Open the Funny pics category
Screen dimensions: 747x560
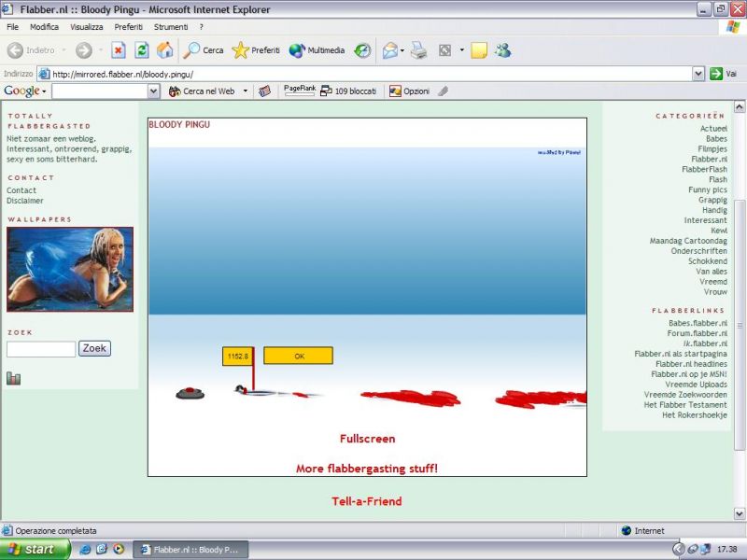click(x=708, y=189)
